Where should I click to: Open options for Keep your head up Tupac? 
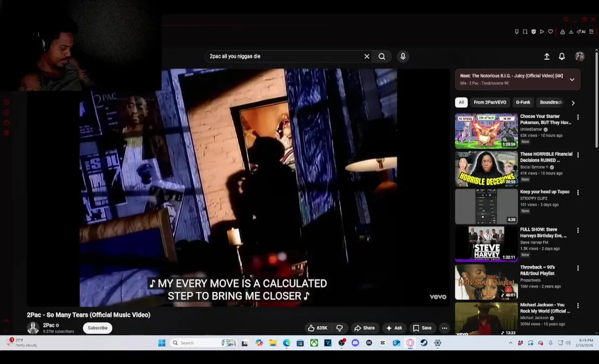pos(578,193)
